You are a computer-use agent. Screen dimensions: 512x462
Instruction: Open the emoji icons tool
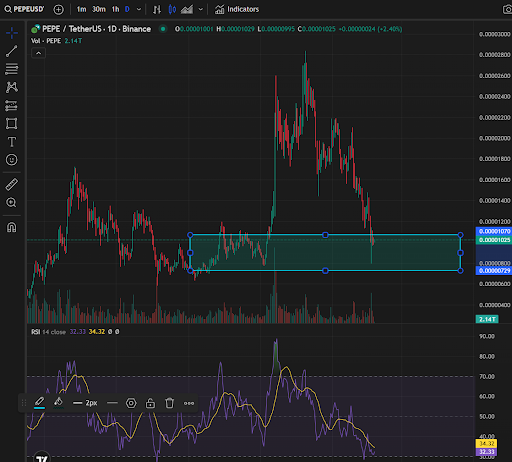pos(12,160)
